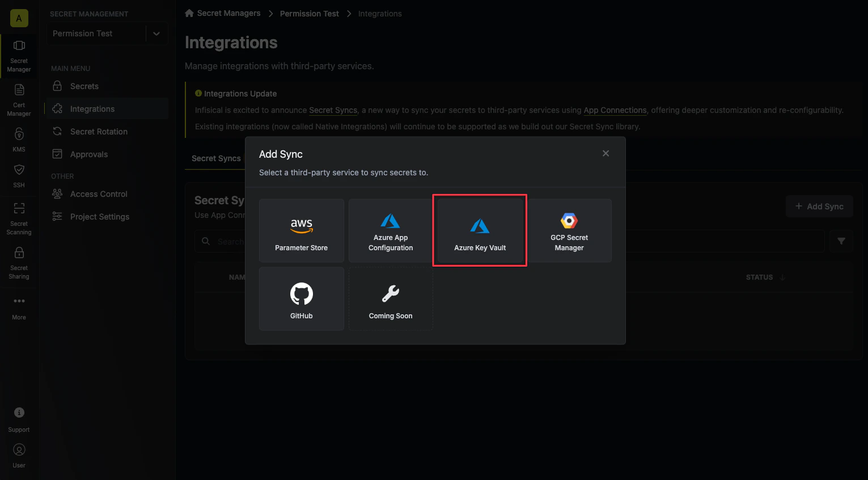
Task: Follow the Secret Syncs announcement link
Action: pyautogui.click(x=333, y=110)
